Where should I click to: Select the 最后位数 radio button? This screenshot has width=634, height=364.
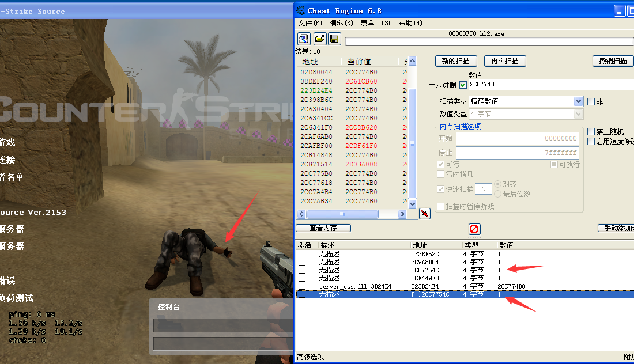point(497,194)
